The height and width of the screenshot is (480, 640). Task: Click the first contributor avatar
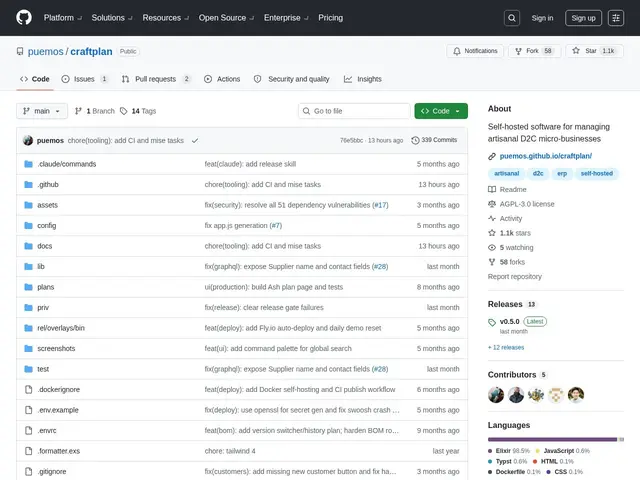pyautogui.click(x=496, y=395)
